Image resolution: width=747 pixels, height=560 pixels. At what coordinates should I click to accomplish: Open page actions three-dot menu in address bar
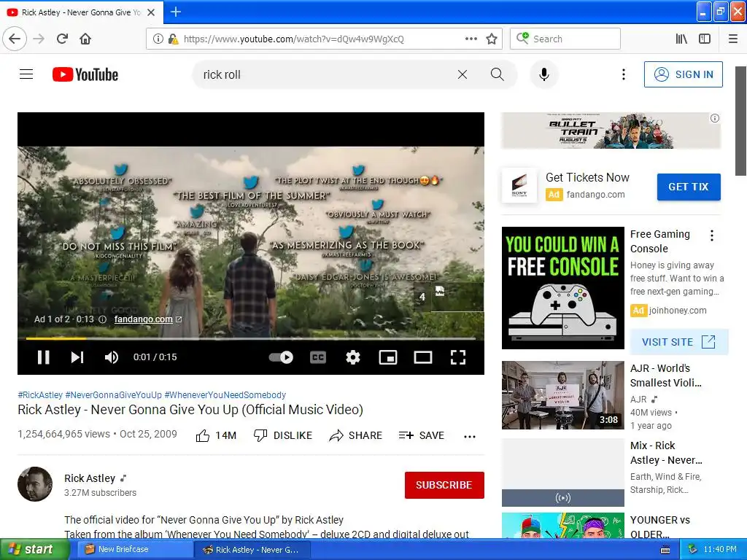click(x=471, y=39)
